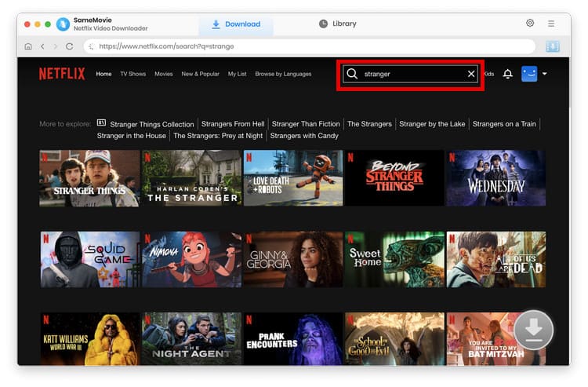Reload the page with refresh icon
This screenshot has height=387, width=588.
click(69, 46)
